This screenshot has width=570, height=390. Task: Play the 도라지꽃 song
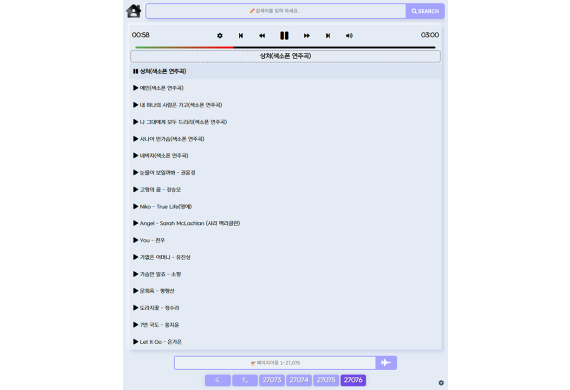pos(285,308)
